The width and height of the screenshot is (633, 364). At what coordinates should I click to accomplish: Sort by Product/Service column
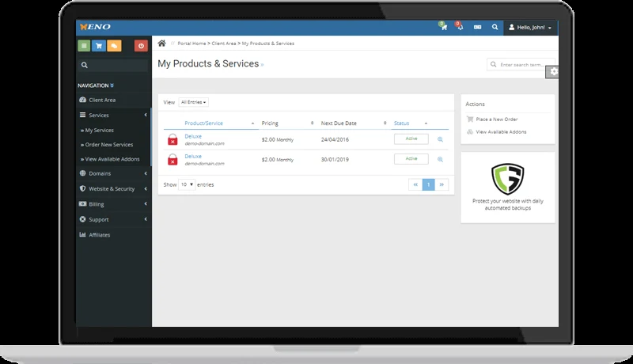(x=204, y=123)
